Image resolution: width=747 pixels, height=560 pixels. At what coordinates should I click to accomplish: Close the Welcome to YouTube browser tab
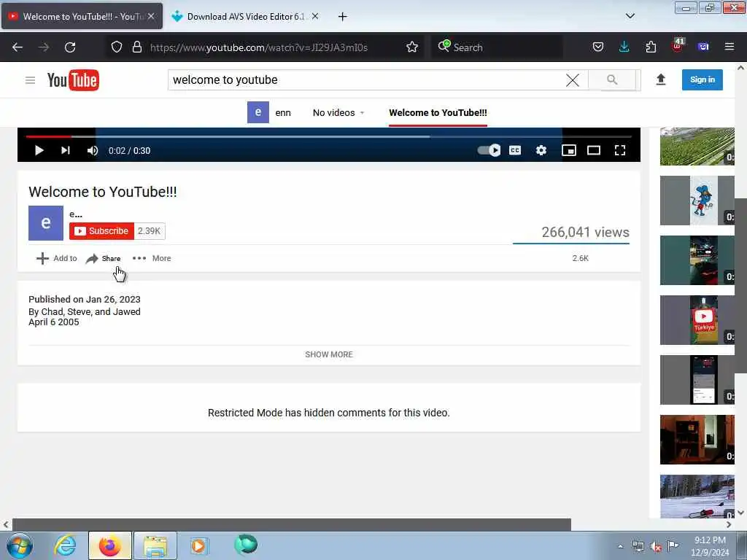coord(151,16)
